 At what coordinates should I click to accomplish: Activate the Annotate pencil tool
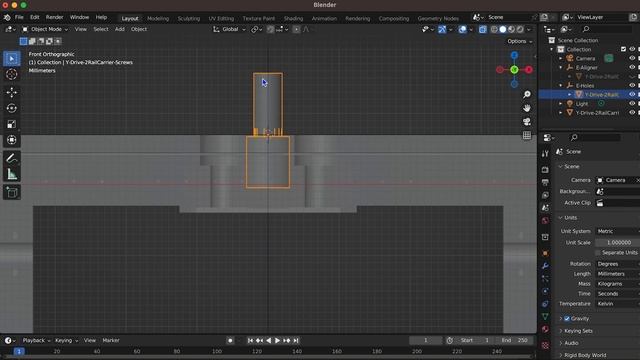pos(12,158)
